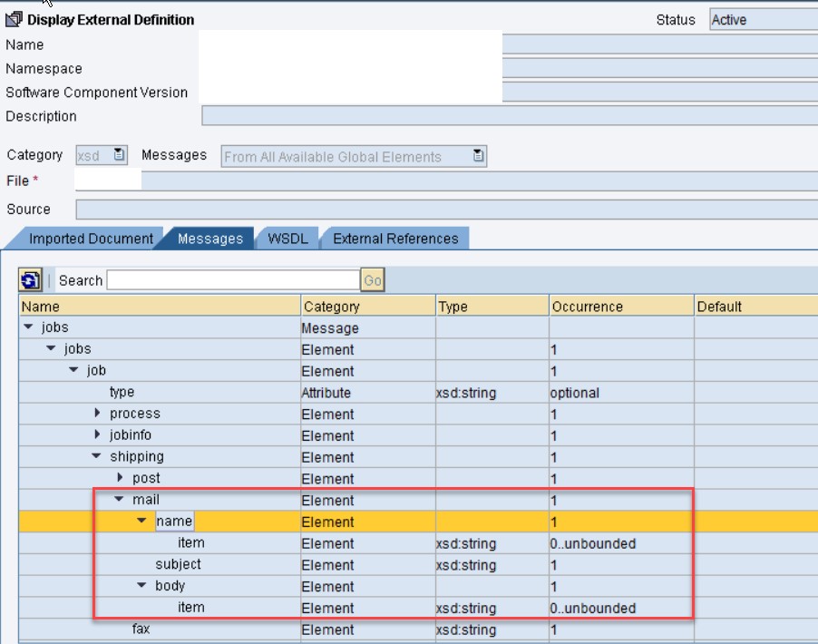Viewport: 818px width, 644px height.
Task: Collapse the mail element node
Action: click(x=120, y=500)
